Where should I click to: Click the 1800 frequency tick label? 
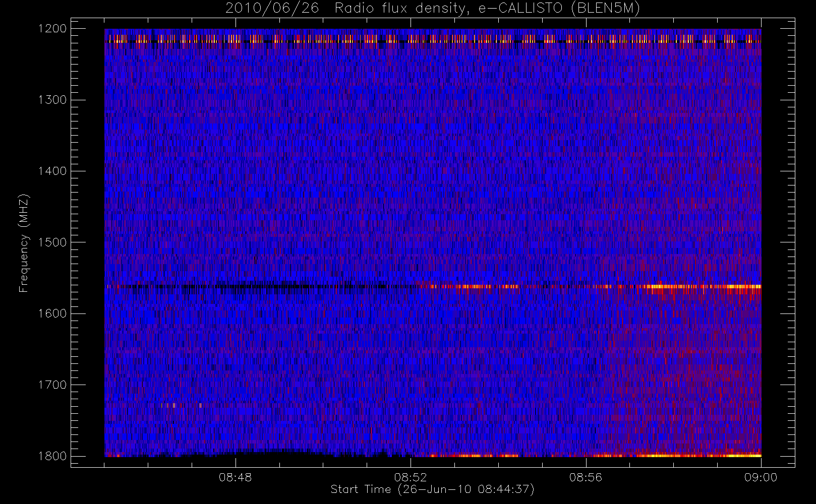click(52, 456)
